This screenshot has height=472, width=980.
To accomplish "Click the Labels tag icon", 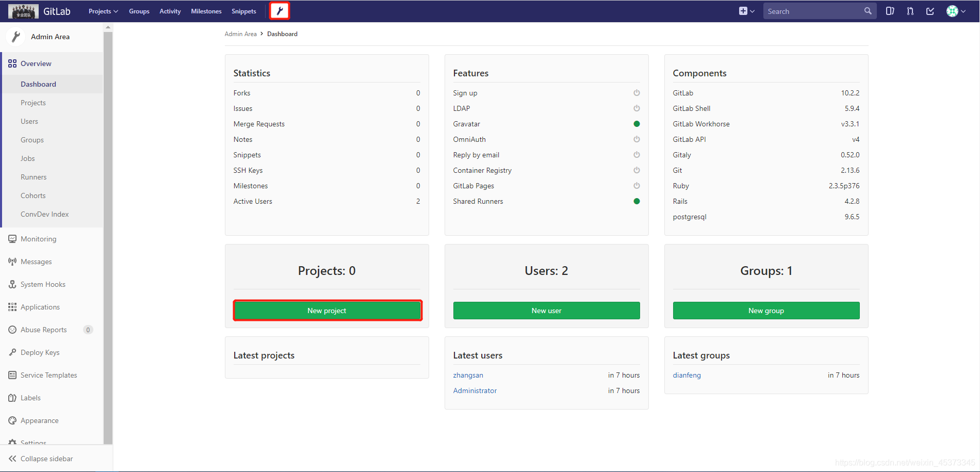I will point(12,398).
